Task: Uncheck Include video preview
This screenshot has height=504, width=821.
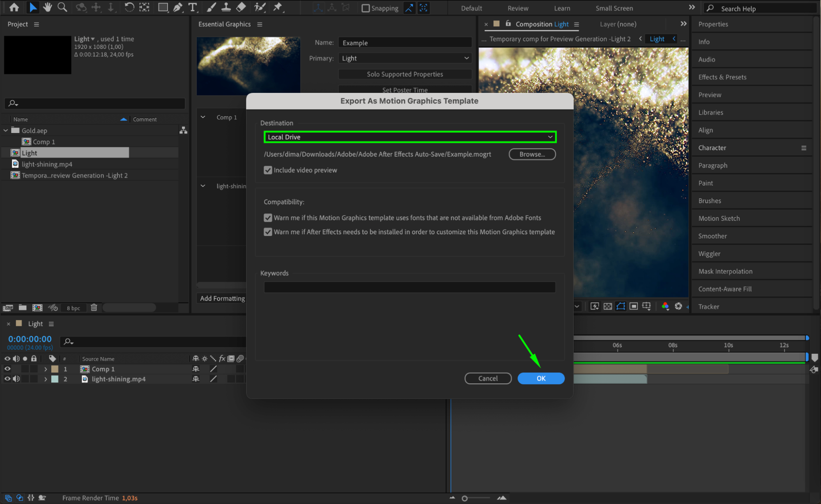Action: pyautogui.click(x=268, y=170)
